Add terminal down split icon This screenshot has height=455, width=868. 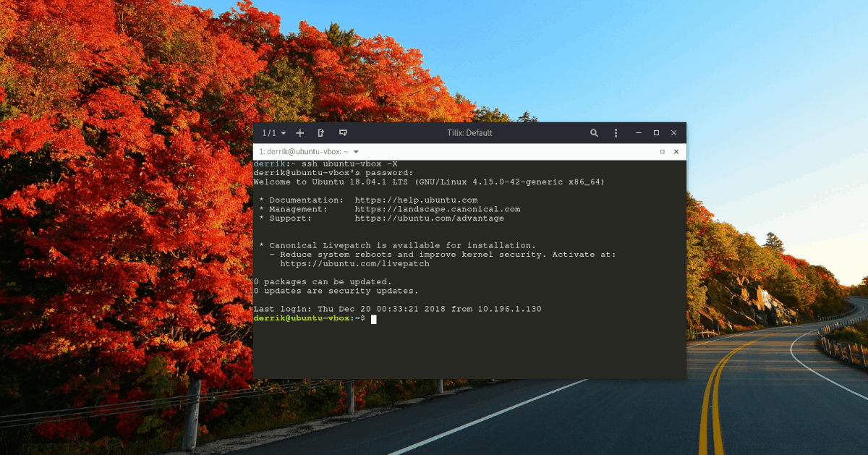pyautogui.click(x=344, y=133)
